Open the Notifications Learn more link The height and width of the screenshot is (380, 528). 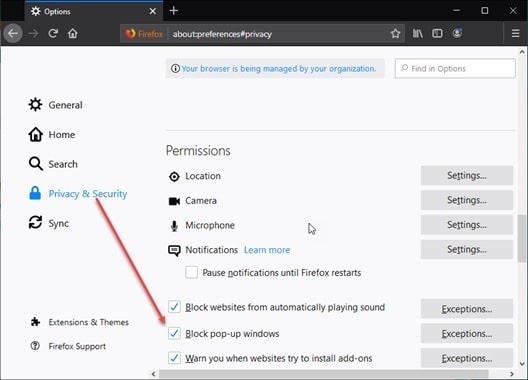click(267, 250)
